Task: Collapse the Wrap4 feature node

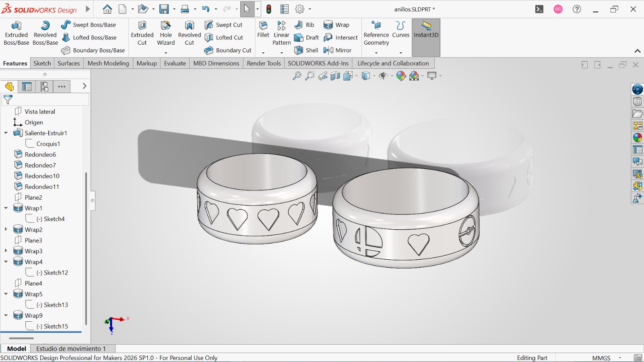Action: pos(6,262)
